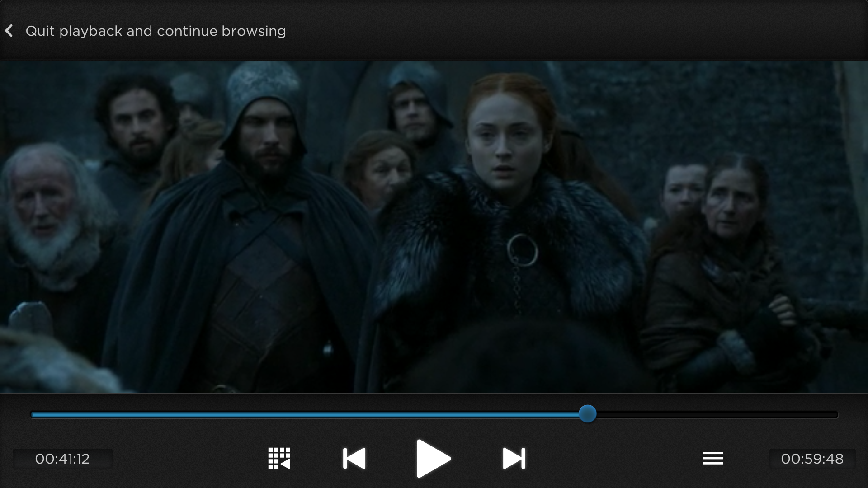Click far right end of progress track

tap(835, 414)
